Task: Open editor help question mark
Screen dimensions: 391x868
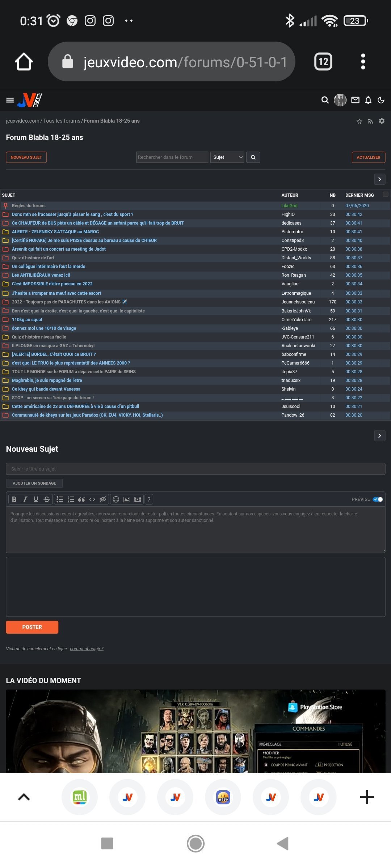Action: point(149,499)
